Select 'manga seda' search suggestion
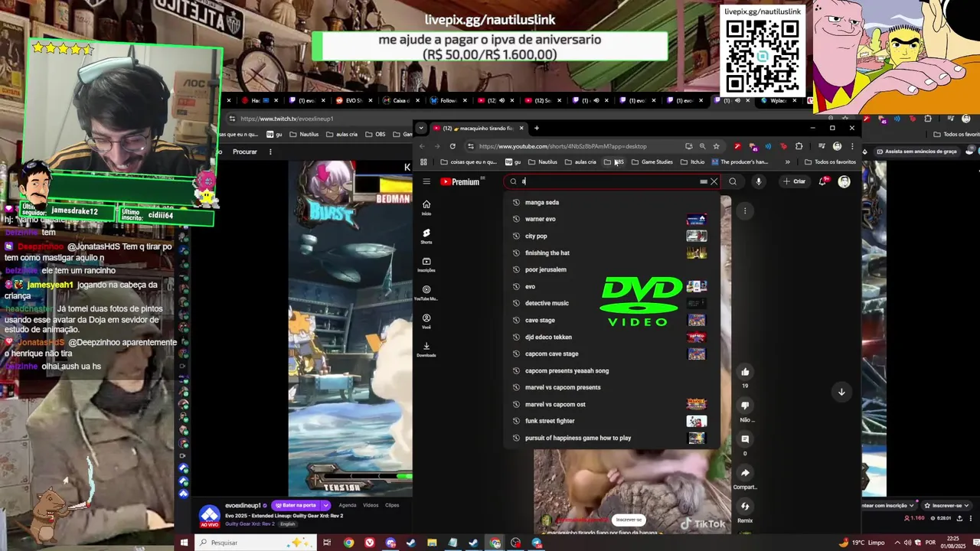980x551 pixels. [611, 202]
